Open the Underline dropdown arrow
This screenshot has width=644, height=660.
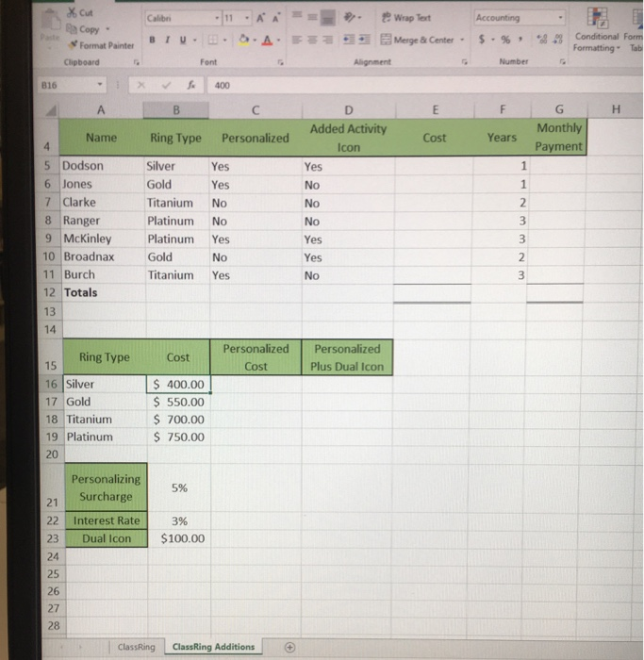point(195,41)
